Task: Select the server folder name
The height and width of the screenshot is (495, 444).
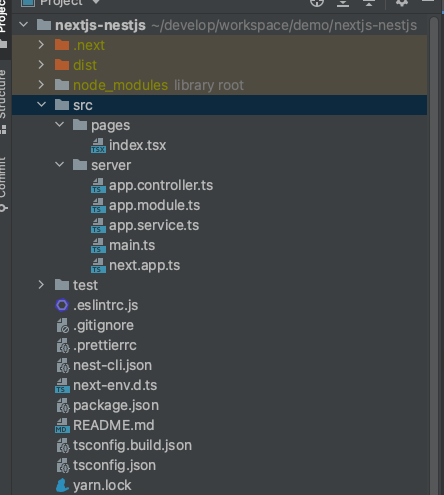Action: [111, 165]
